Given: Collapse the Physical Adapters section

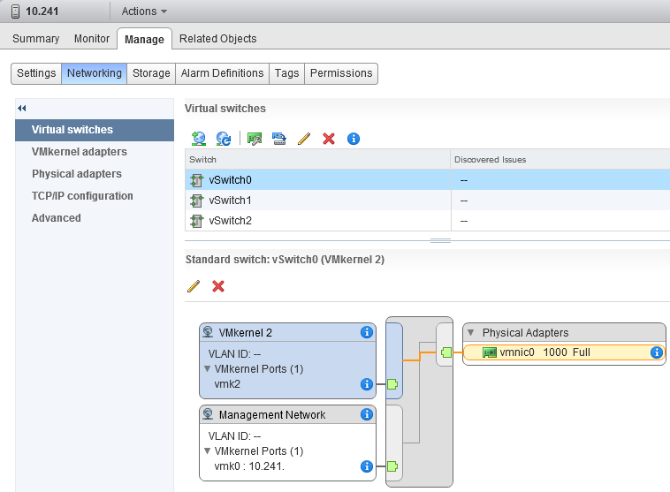Looking at the screenshot, I should click(471, 333).
